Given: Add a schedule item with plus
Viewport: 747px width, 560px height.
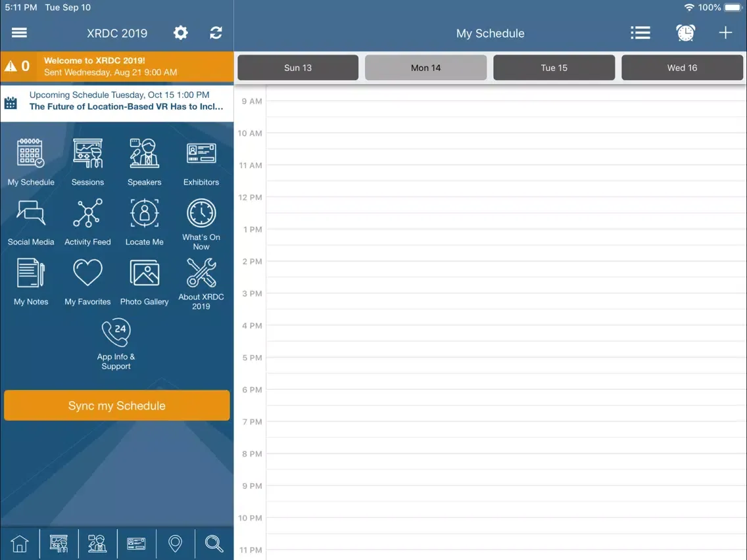Looking at the screenshot, I should (x=725, y=33).
